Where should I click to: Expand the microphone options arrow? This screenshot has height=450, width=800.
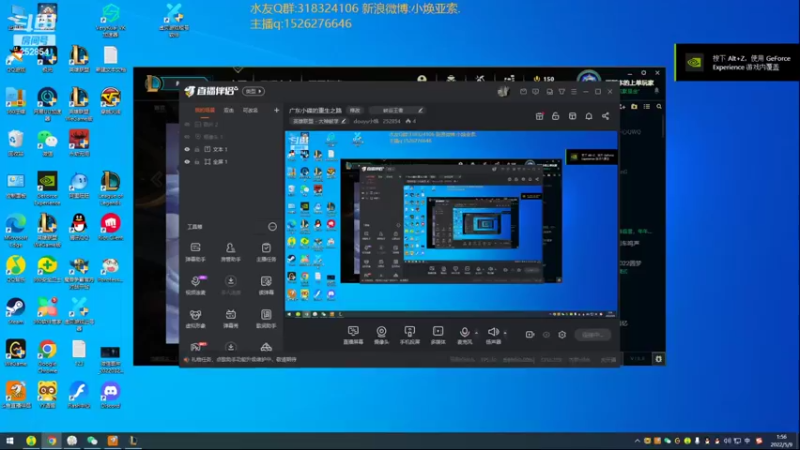477,333
